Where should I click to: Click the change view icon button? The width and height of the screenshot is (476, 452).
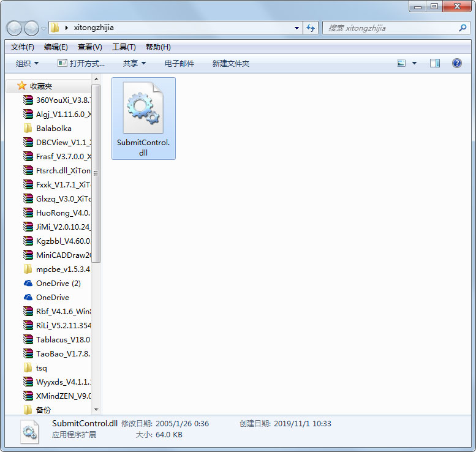(x=401, y=63)
